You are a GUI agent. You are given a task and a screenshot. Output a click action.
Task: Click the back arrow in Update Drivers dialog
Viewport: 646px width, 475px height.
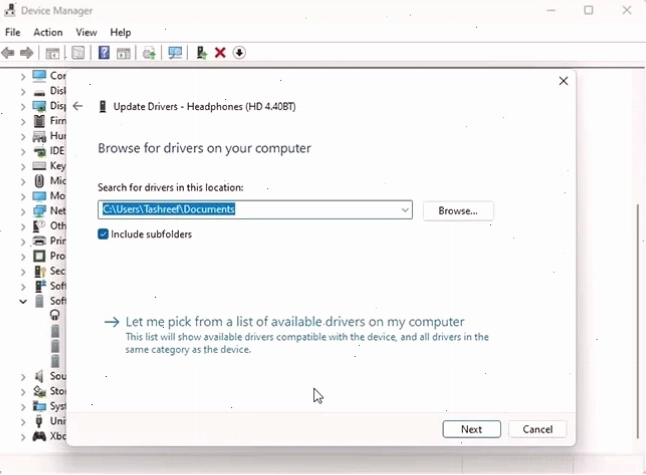pos(78,106)
